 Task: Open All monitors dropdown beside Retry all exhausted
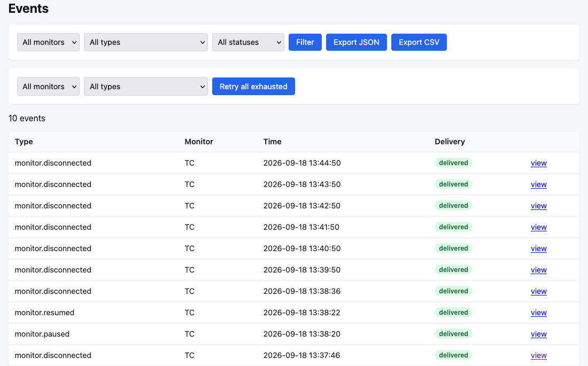tap(48, 87)
